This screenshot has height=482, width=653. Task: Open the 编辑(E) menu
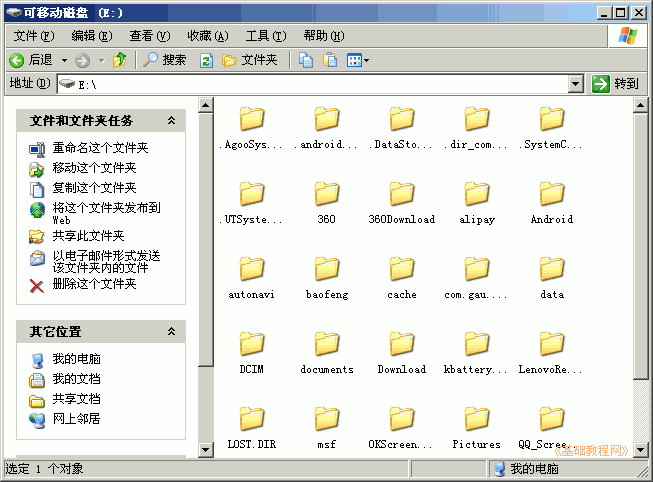[92, 36]
